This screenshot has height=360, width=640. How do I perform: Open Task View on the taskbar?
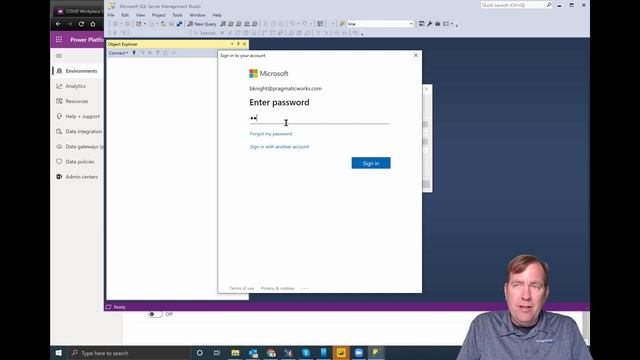217,353
